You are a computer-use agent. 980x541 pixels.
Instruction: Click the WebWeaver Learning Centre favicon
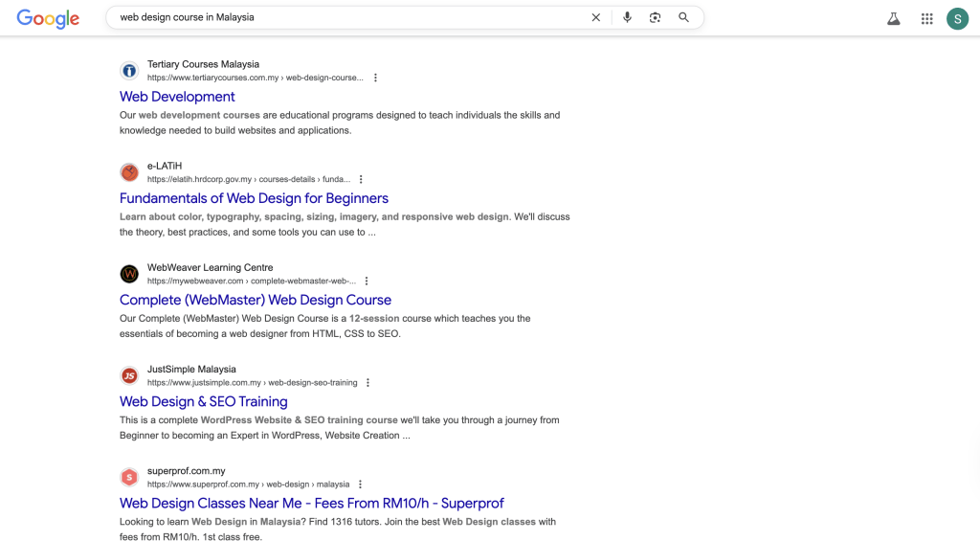(x=129, y=274)
